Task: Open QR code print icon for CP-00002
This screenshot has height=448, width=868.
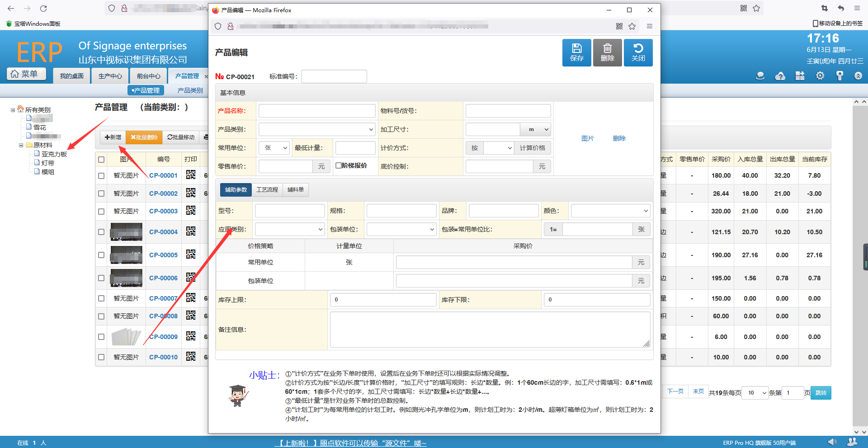Action: 191,193
